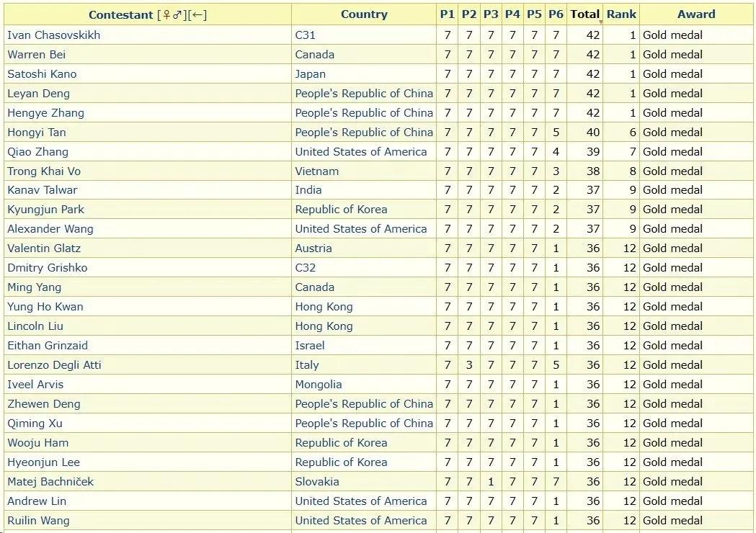Viewport: 756px width, 533px height.
Task: Visit Eithan Grinzaid's profile
Action: click(48, 346)
